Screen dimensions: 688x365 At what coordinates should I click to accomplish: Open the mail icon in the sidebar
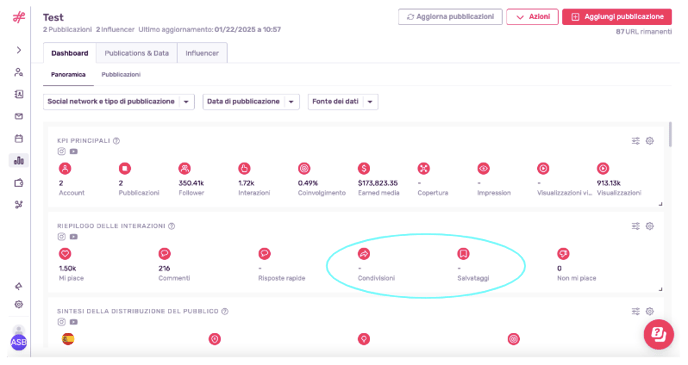pos(18,116)
